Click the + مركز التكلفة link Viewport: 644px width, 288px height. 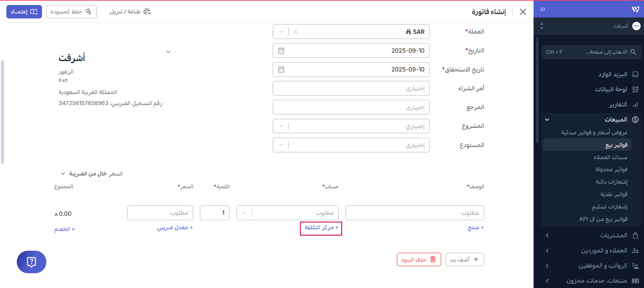[x=321, y=228]
